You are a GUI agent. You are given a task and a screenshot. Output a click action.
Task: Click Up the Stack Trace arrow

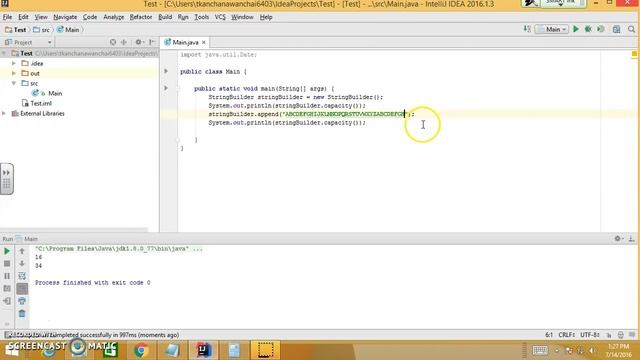pos(22,251)
